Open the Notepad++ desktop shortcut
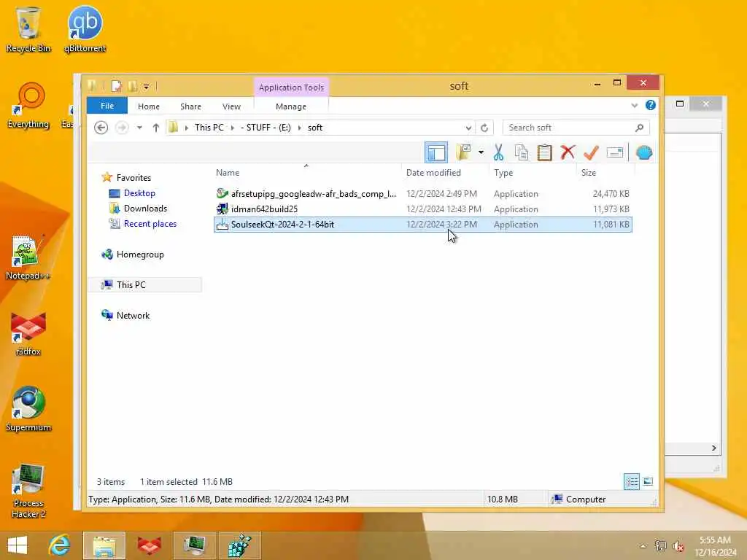Screen dimensions: 747x560 coord(28,257)
